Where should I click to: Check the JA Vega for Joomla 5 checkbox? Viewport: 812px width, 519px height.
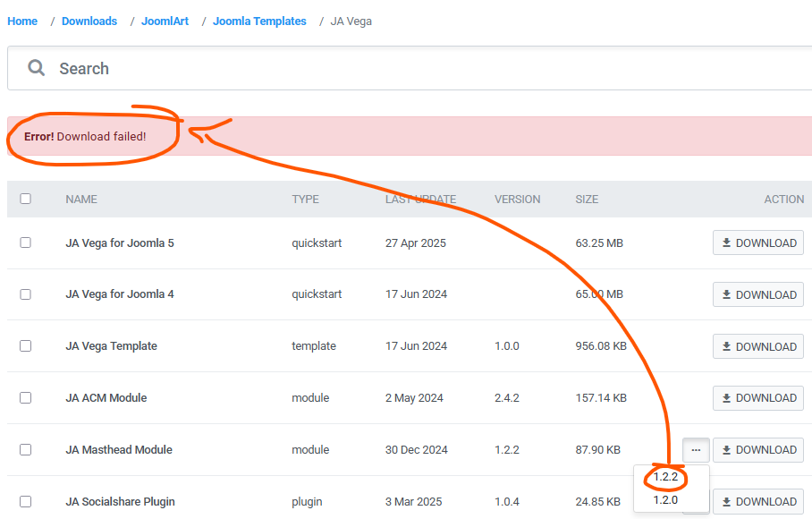pos(25,242)
